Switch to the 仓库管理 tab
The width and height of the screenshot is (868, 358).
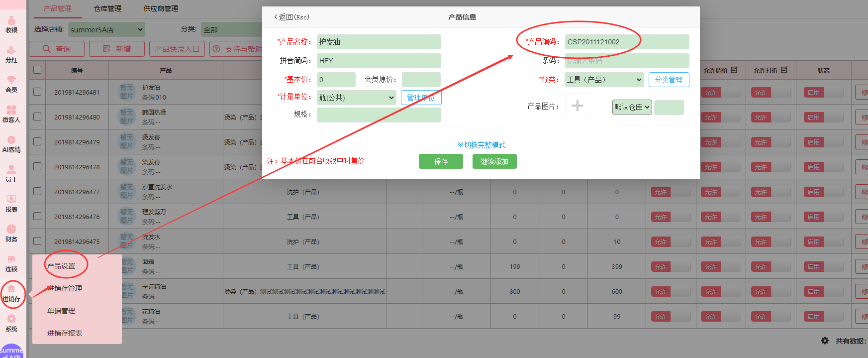pyautogui.click(x=107, y=8)
